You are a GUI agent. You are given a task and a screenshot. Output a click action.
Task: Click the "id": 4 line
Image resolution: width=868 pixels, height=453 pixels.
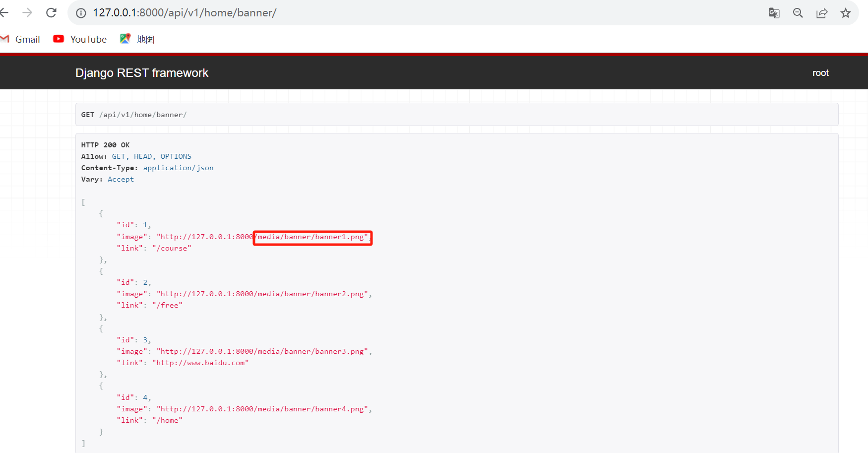pyautogui.click(x=134, y=397)
